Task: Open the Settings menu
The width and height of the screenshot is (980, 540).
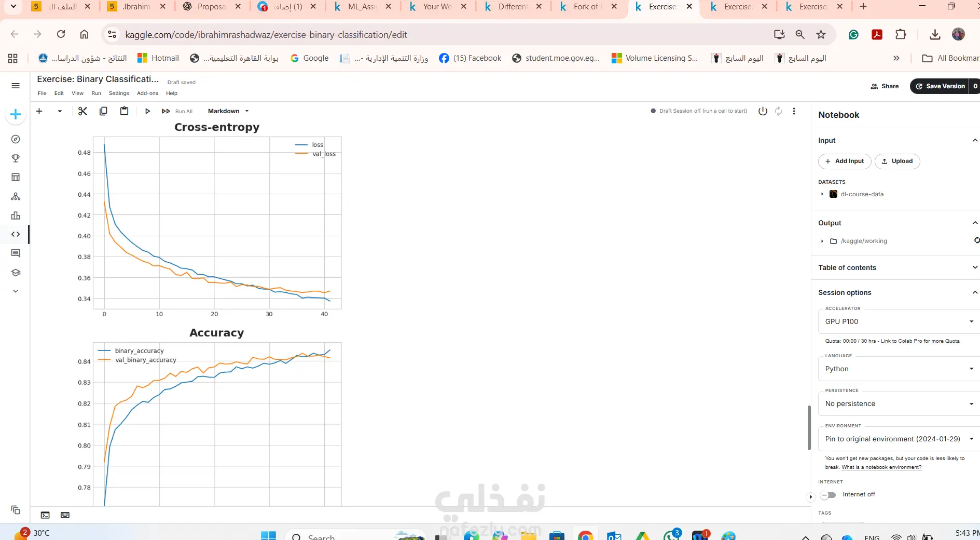Action: [x=119, y=93]
